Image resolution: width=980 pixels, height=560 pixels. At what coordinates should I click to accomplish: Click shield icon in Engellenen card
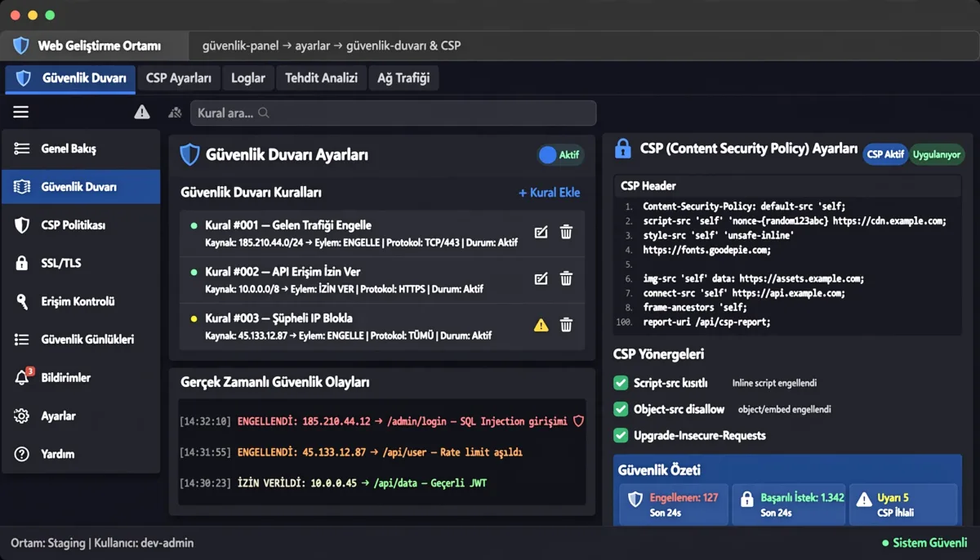tap(635, 500)
